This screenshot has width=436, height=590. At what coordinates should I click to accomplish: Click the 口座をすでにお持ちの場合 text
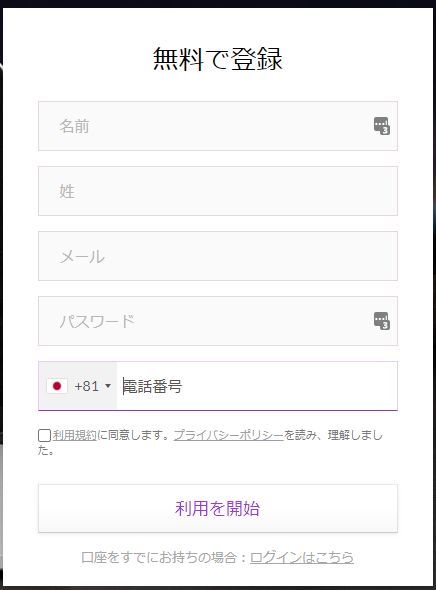(x=159, y=557)
